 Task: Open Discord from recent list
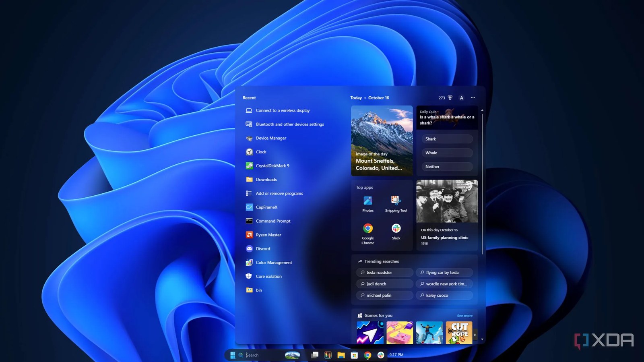tap(258, 248)
